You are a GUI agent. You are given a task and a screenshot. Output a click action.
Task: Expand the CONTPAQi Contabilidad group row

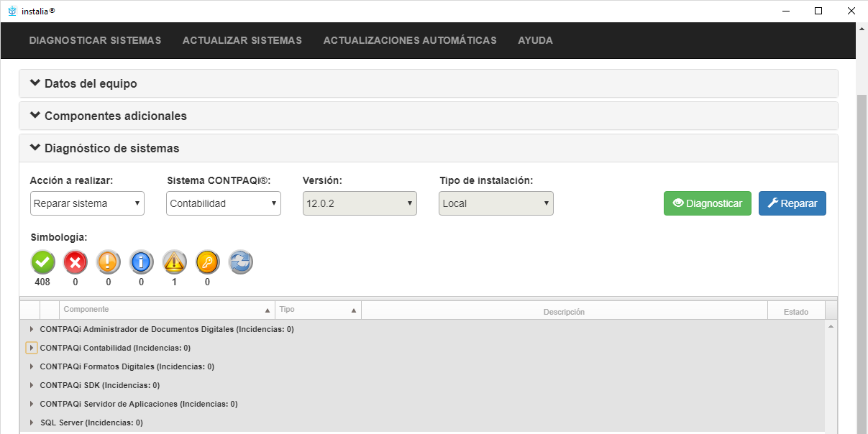(31, 348)
